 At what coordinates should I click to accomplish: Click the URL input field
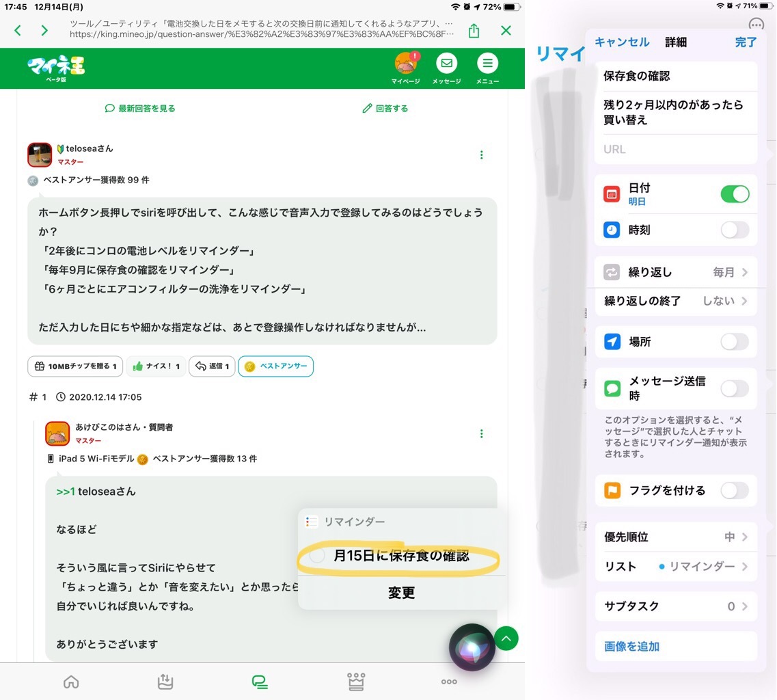[676, 149]
